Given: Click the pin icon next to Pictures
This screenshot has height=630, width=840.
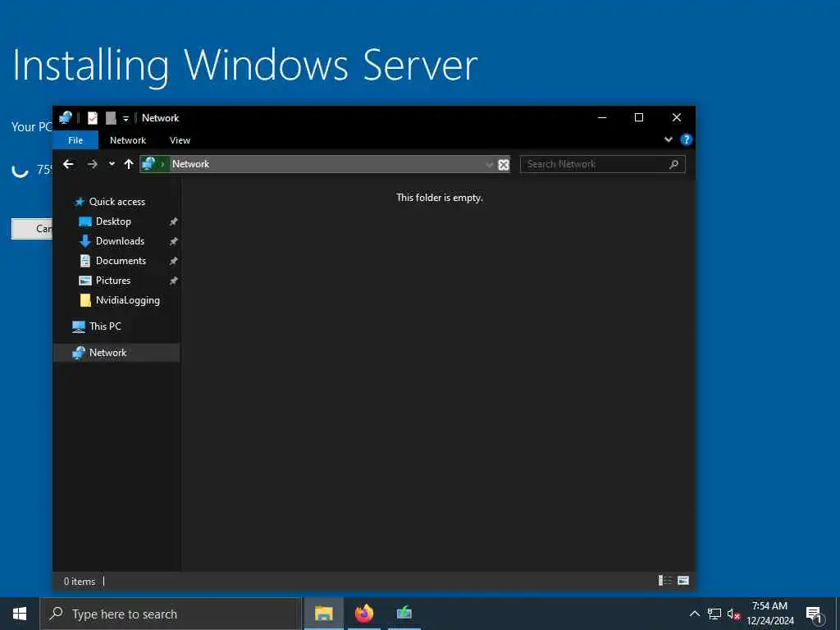Looking at the screenshot, I should pos(174,281).
